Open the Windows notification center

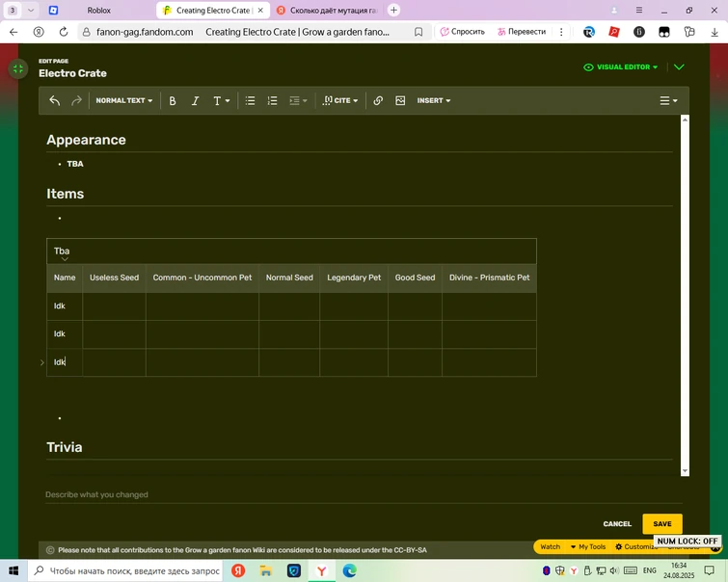pyautogui.click(x=709, y=570)
